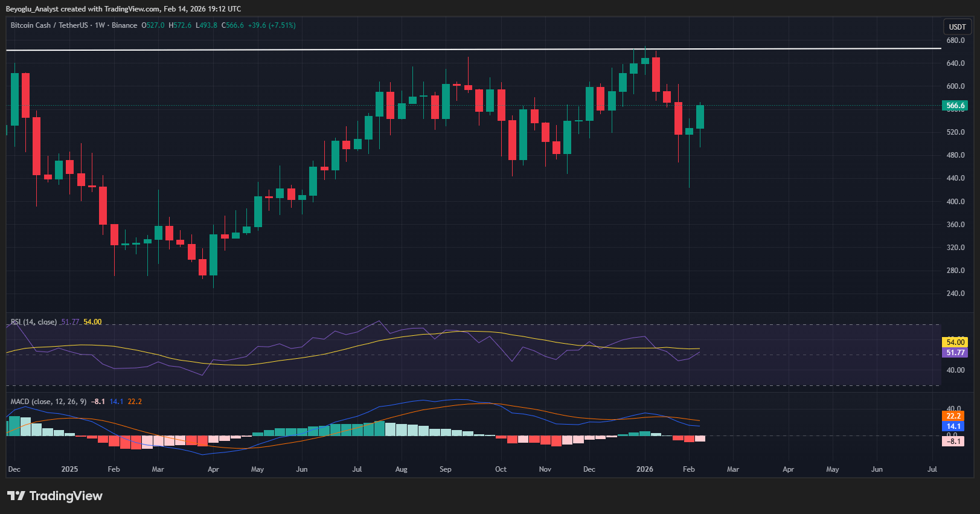
Task: Click the low price value L493.8
Action: pyautogui.click(x=207, y=25)
